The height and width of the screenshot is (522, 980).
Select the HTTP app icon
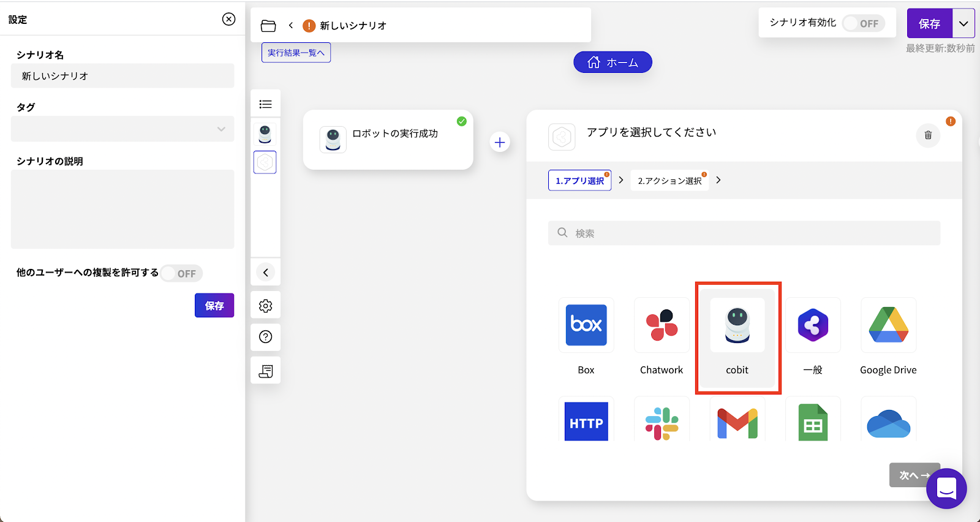[586, 421]
